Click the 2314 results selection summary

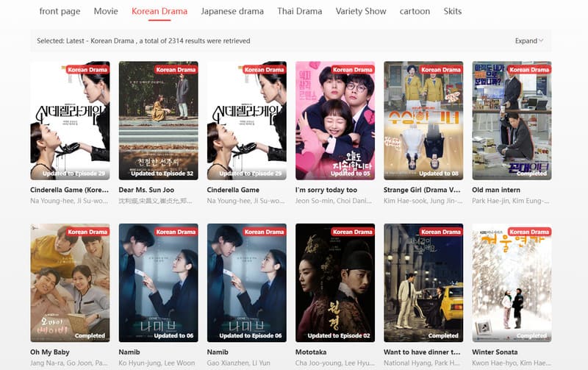tap(143, 40)
